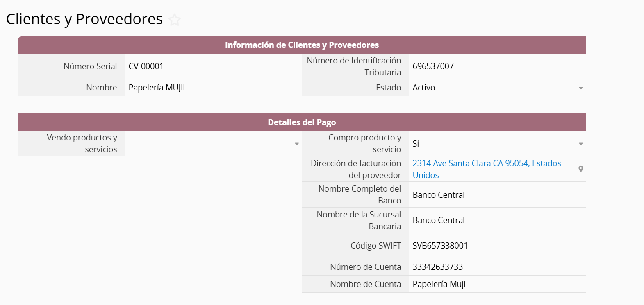Screen dimensions: 644x305
Task: Select the Nombre field Papelería MUJII
Action: pyautogui.click(x=157, y=88)
